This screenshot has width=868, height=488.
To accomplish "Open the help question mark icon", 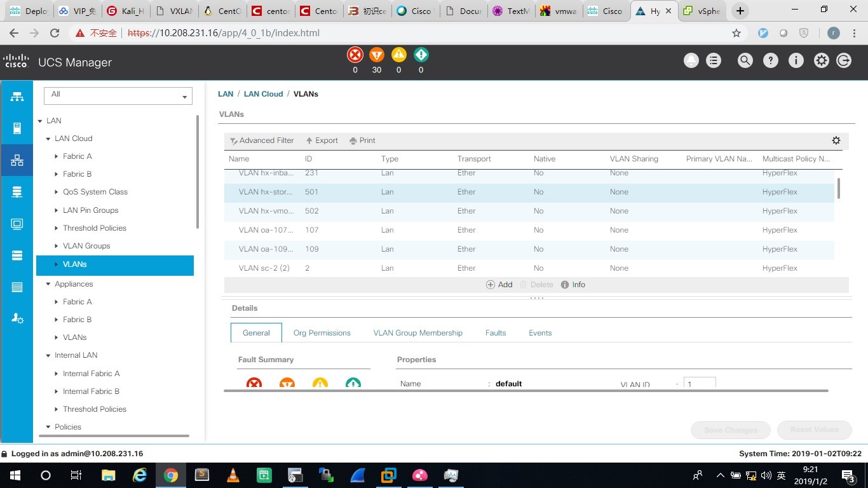I will pos(770,60).
